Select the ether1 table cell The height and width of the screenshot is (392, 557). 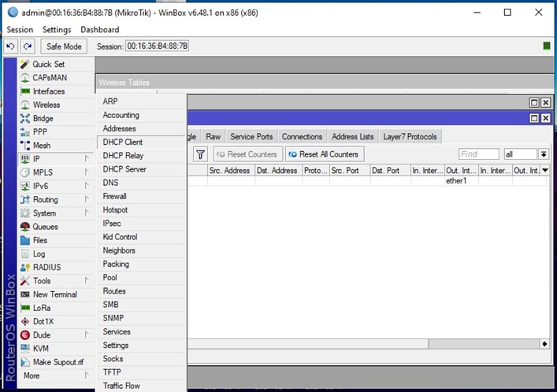[x=461, y=181]
